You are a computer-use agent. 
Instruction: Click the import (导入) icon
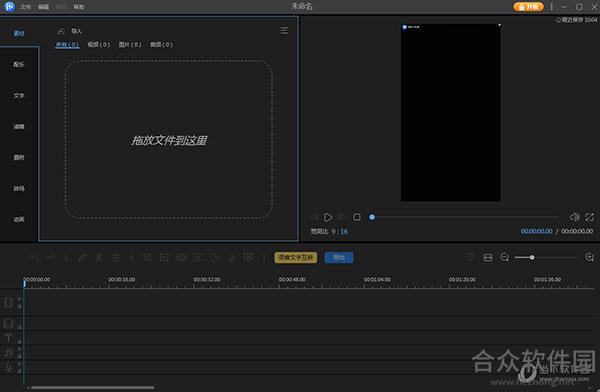point(61,31)
